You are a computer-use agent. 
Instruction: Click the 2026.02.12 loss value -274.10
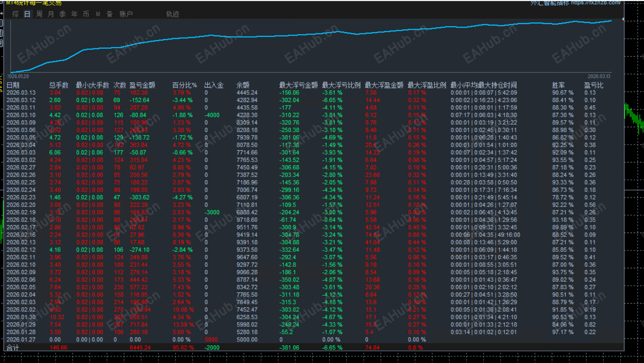pyautogui.click(x=139, y=250)
